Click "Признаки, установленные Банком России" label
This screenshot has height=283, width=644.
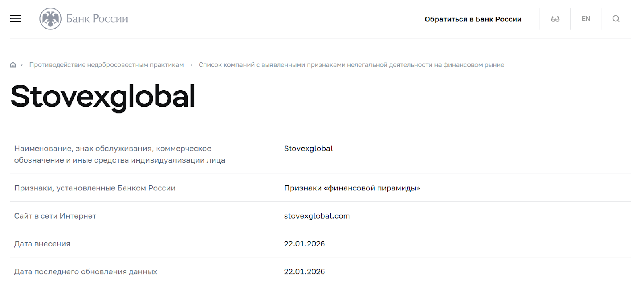pos(95,188)
